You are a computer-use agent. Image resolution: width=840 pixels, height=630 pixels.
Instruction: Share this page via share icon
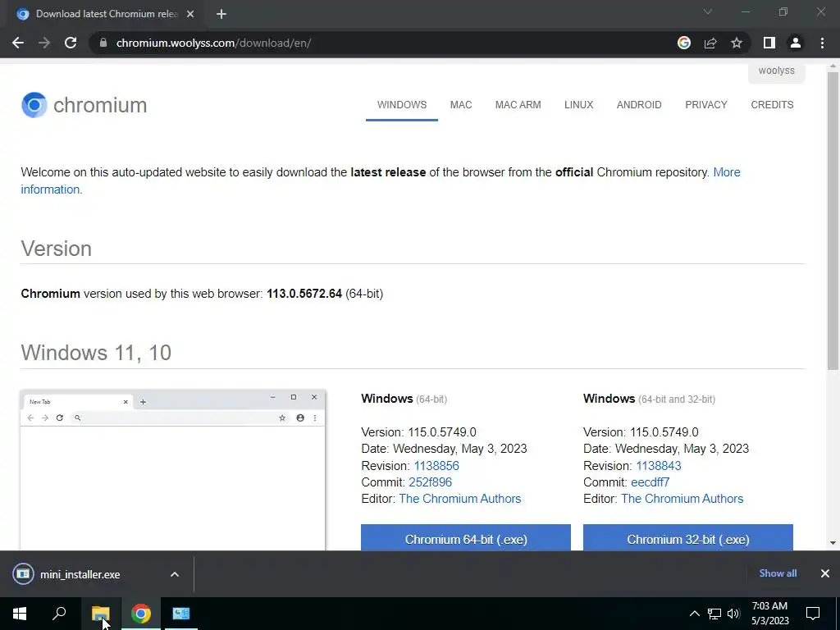point(710,43)
